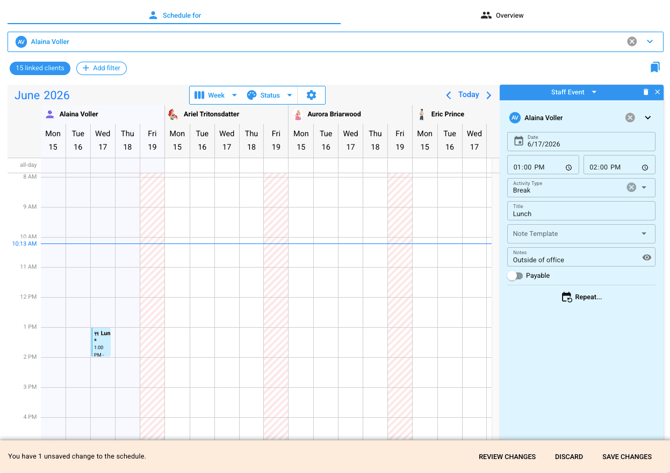Image resolution: width=670 pixels, height=473 pixels.
Task: Click Ariel Tritonsdatter column header
Action: click(211, 114)
